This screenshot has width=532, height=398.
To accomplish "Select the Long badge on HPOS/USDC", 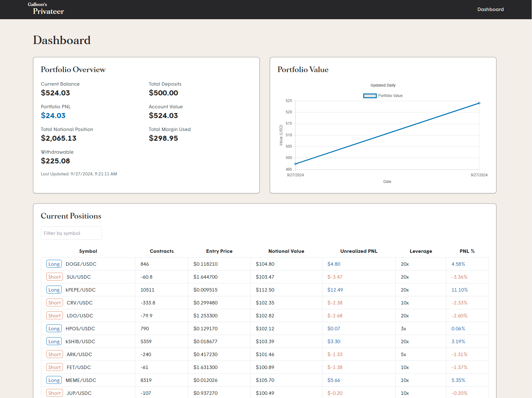I will click(x=54, y=328).
